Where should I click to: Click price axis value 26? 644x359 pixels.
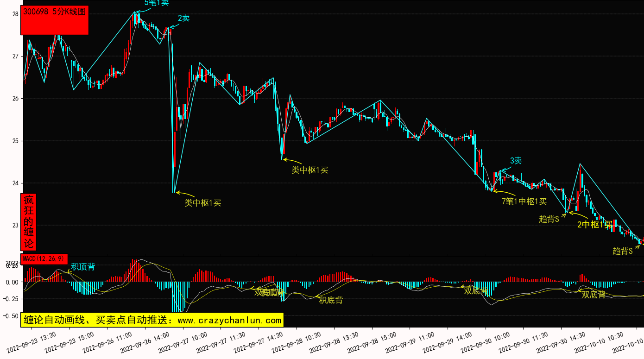point(15,99)
